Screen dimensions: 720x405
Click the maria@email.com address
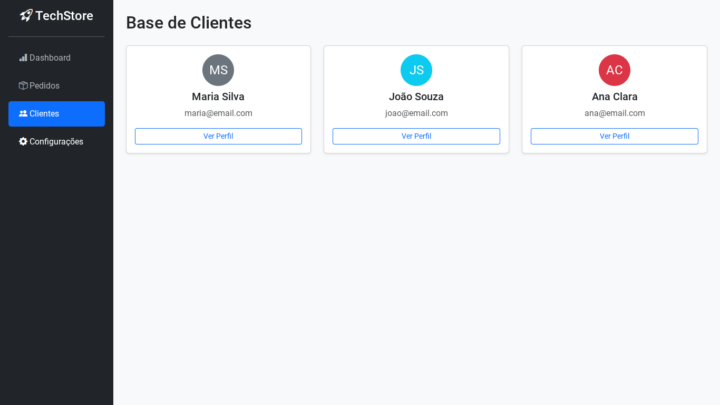pyautogui.click(x=218, y=113)
